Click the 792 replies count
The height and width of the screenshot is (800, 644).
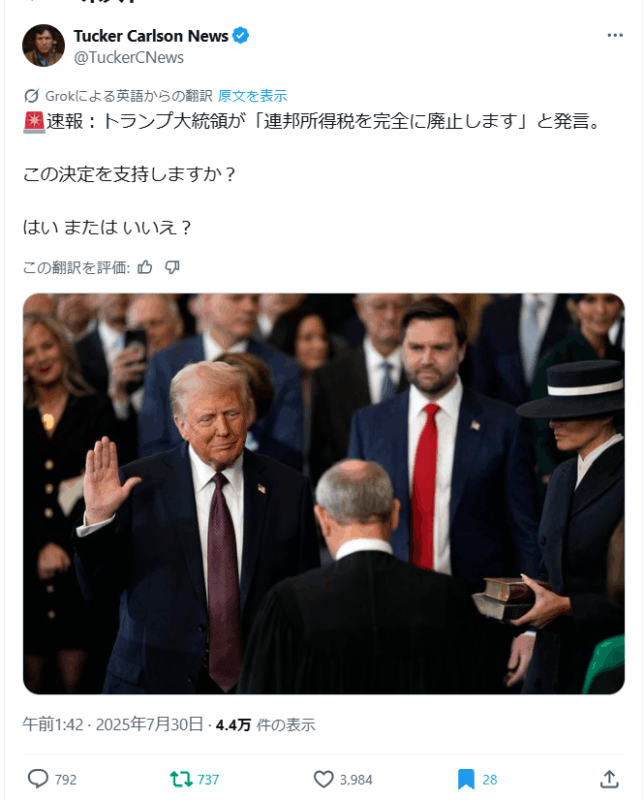66,780
